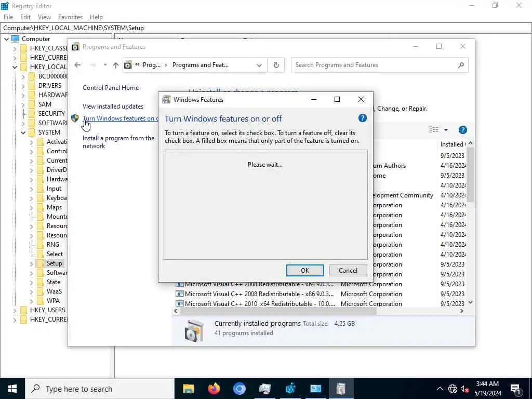Open Firefox from the taskbar
Viewport: 532px width, 399px height.
click(214, 389)
